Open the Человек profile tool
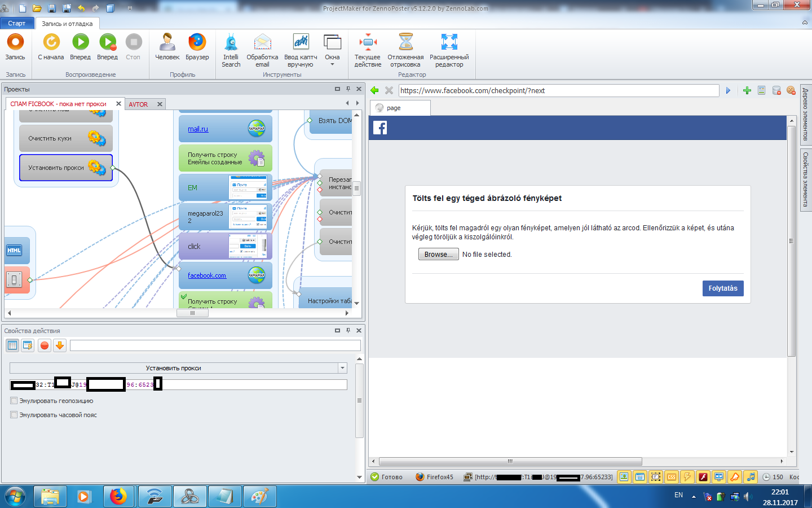This screenshot has height=508, width=812. tap(167, 47)
